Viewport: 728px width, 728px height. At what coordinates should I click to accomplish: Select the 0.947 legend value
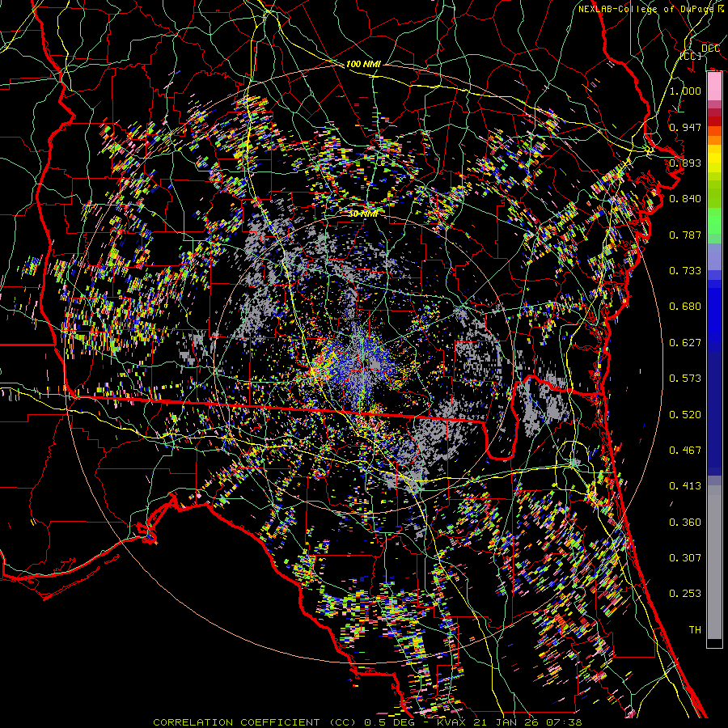pyautogui.click(x=685, y=127)
